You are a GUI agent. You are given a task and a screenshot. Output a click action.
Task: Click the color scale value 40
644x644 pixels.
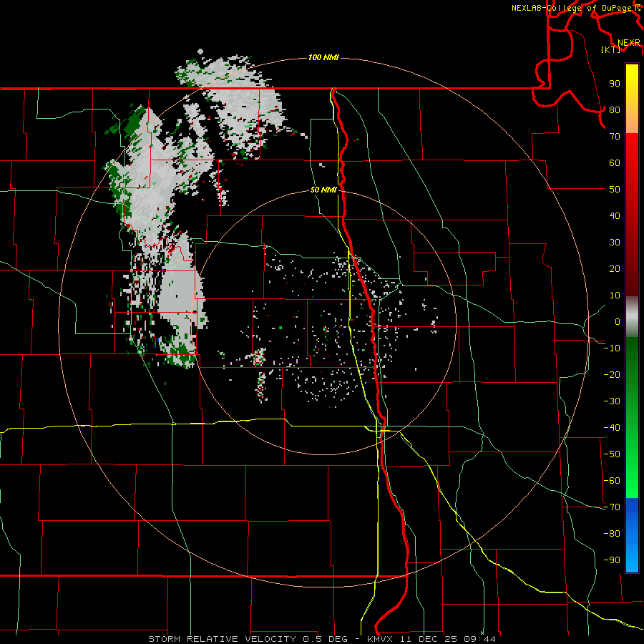(x=615, y=215)
